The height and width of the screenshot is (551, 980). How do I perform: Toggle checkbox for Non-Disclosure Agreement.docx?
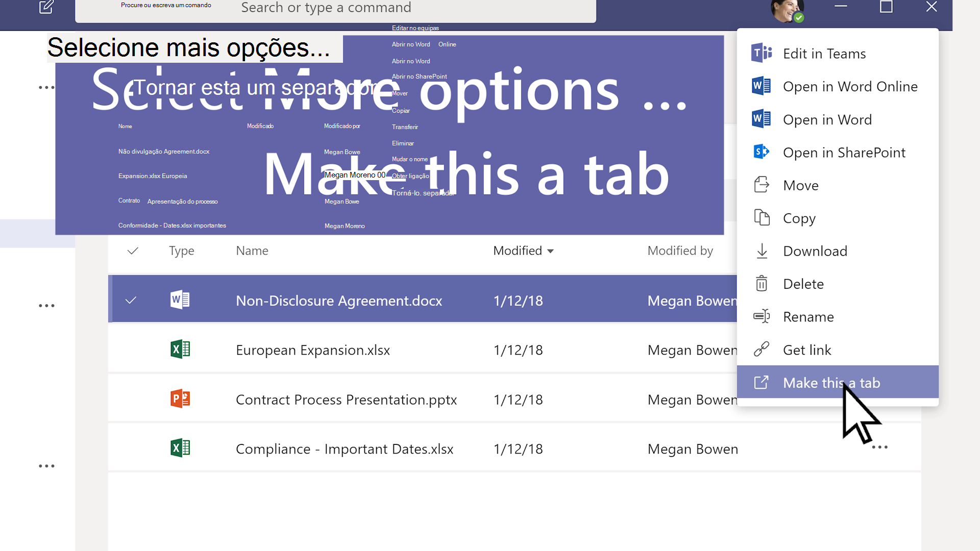(133, 300)
